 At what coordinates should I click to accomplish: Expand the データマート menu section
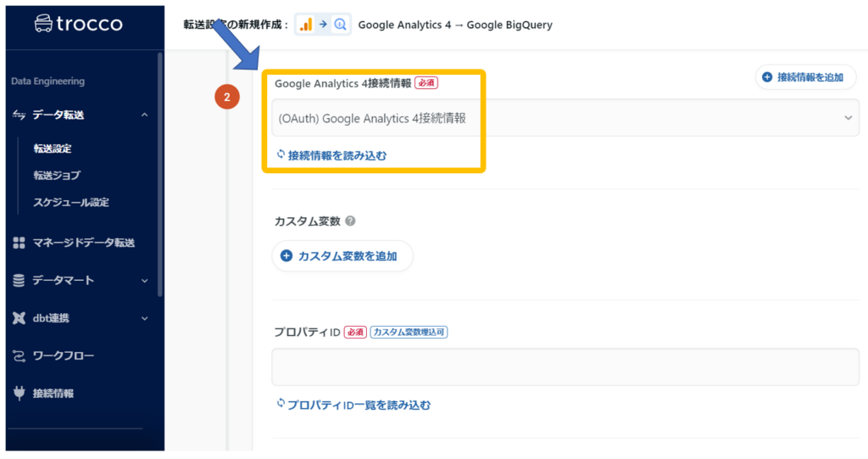tap(144, 281)
